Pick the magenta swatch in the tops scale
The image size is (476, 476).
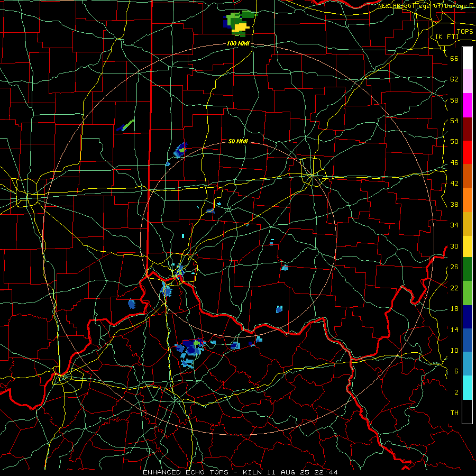pos(467,105)
